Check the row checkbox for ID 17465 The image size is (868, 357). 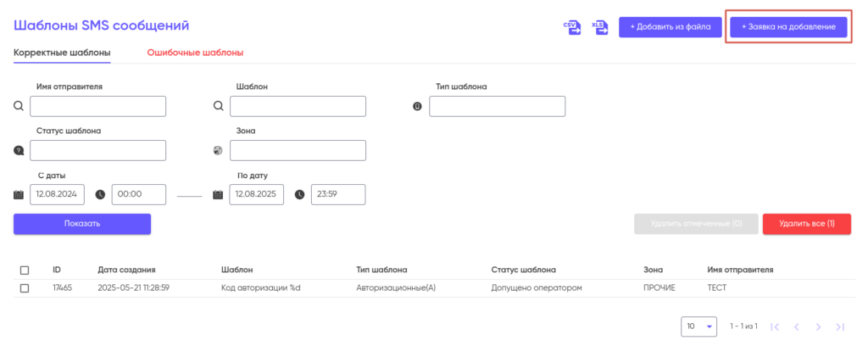(25, 288)
